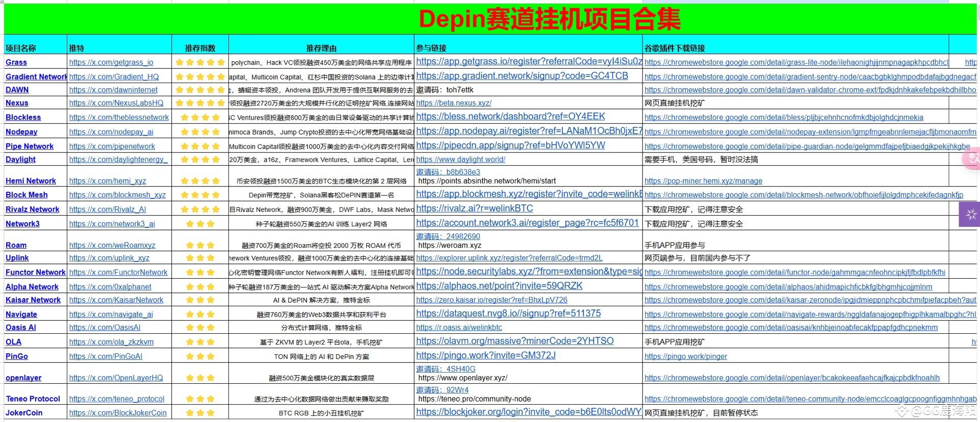Open the pop-miner.hemi.xyz/manage link
Screen dimensions: 980x422
point(704,181)
